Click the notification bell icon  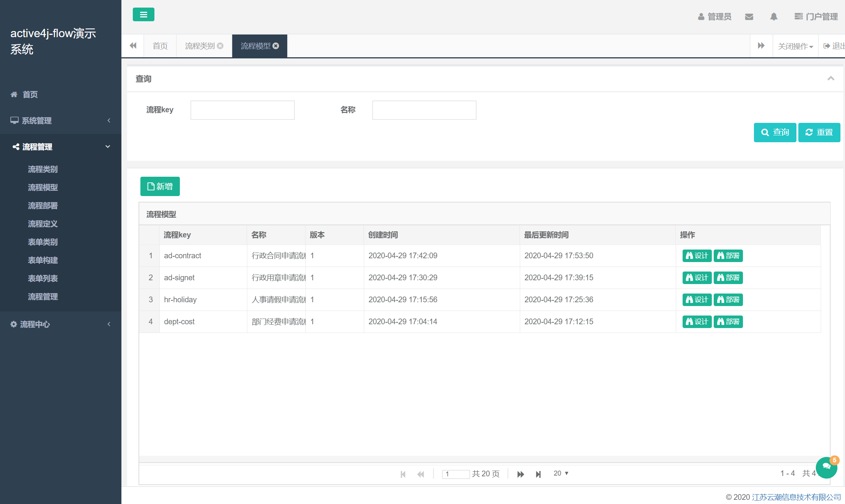[x=774, y=17]
